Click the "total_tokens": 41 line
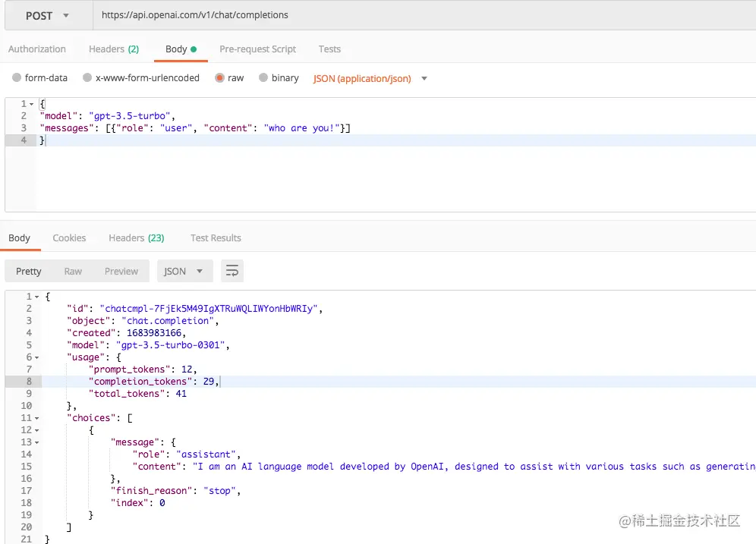This screenshot has width=756, height=544. point(137,394)
